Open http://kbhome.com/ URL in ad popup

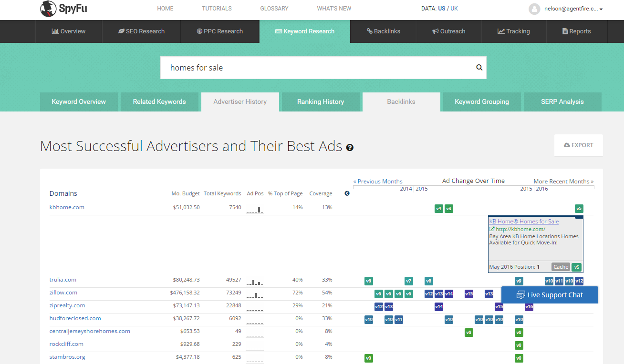(520, 229)
